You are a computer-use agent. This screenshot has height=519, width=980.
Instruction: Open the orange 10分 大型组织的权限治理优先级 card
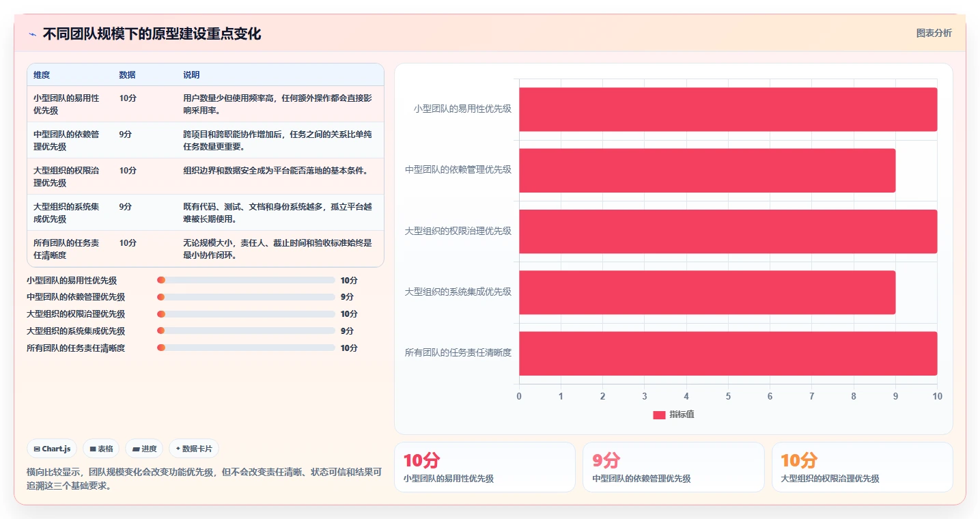(x=863, y=467)
